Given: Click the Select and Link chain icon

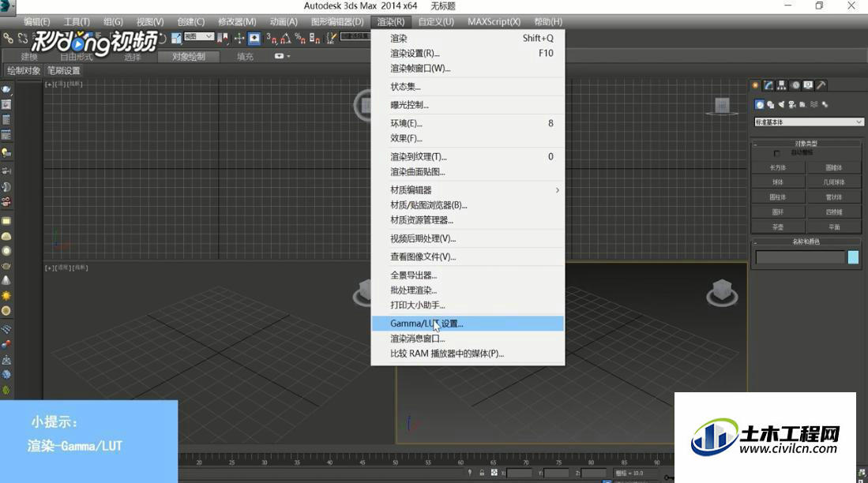Looking at the screenshot, I should pyautogui.click(x=9, y=38).
